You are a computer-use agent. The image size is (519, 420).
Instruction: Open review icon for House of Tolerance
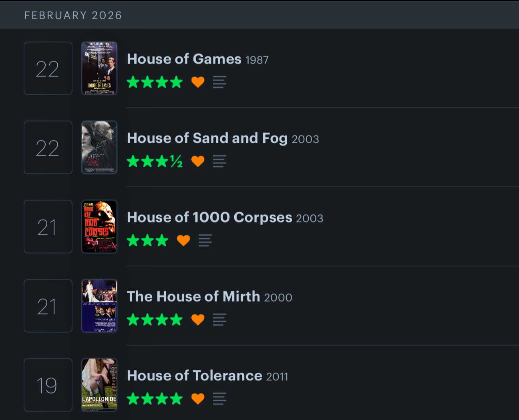(x=219, y=399)
